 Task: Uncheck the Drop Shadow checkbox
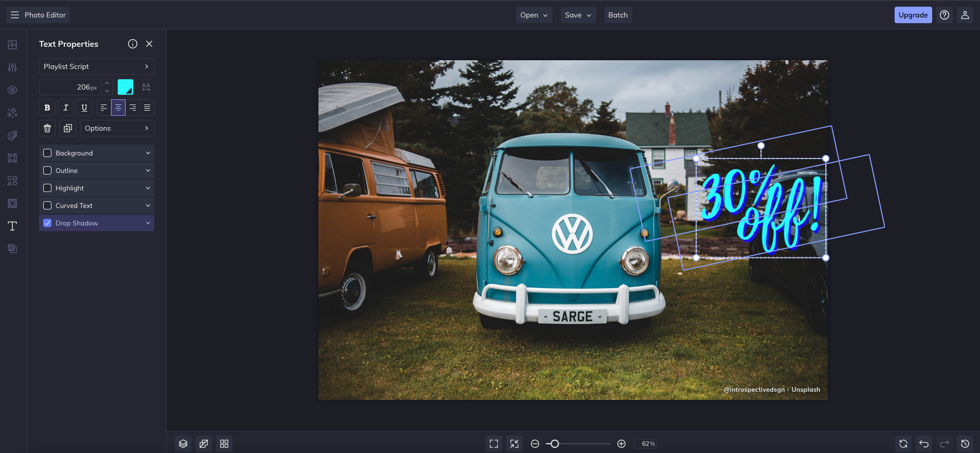click(47, 223)
